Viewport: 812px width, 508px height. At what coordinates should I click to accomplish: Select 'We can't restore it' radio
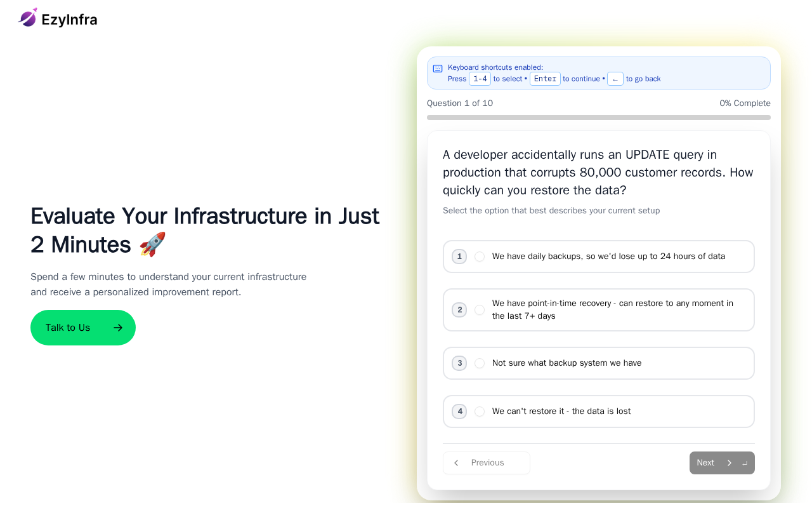click(x=480, y=411)
